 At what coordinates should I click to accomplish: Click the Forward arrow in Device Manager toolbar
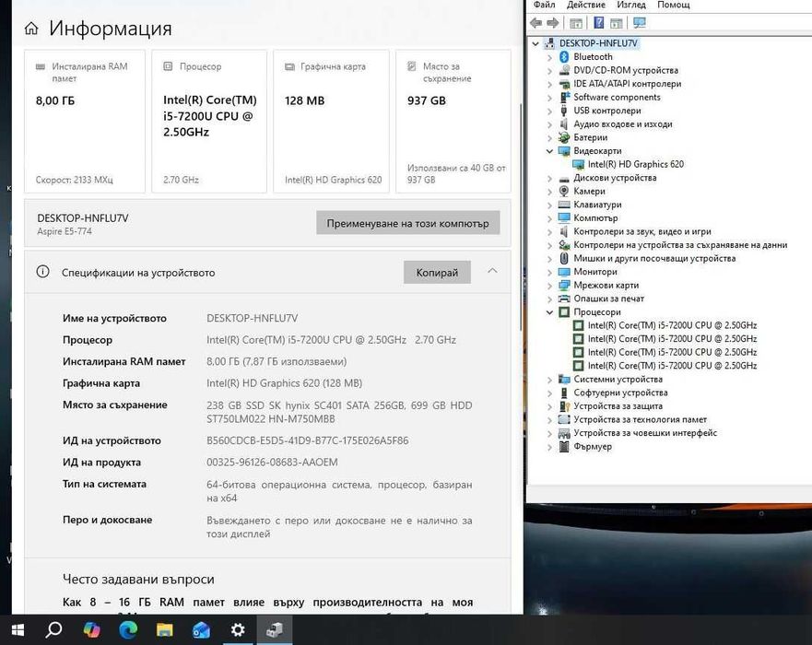click(x=553, y=23)
